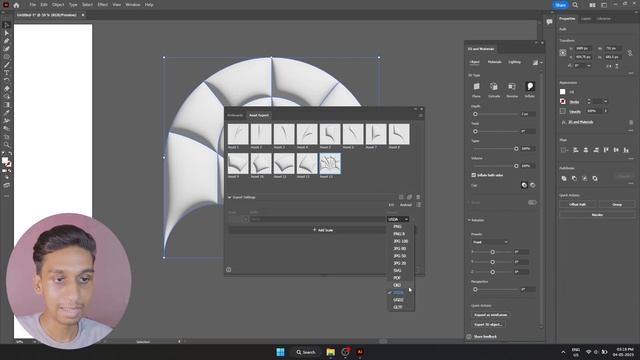Choose JPG 100 from the format list
The height and width of the screenshot is (360, 640).
point(400,241)
